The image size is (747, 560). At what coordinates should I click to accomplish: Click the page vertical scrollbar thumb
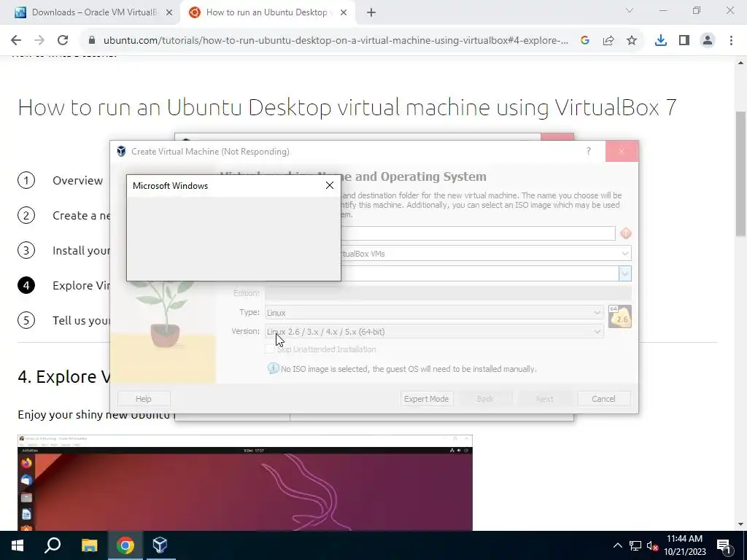coord(741,174)
